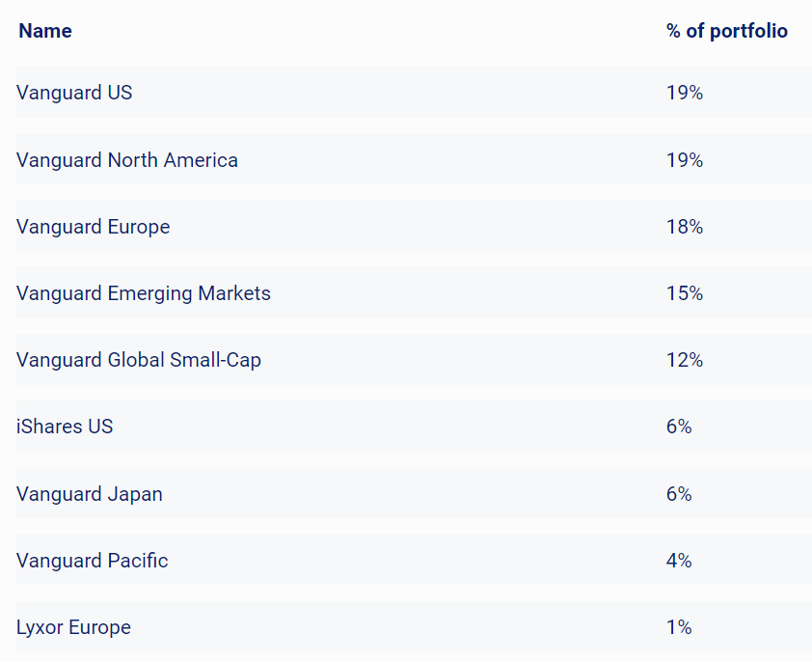Click Vanguard North America 19% value

[x=684, y=160]
